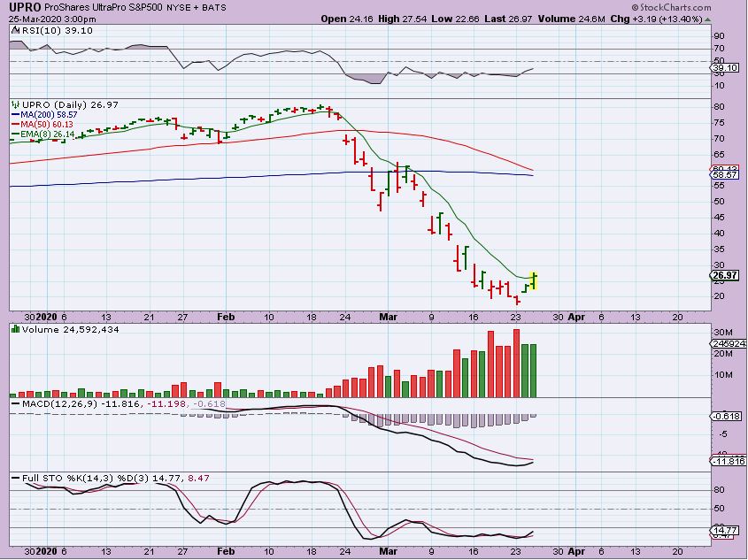Click the EMA(8) 26.14 legend text

(x=47, y=134)
